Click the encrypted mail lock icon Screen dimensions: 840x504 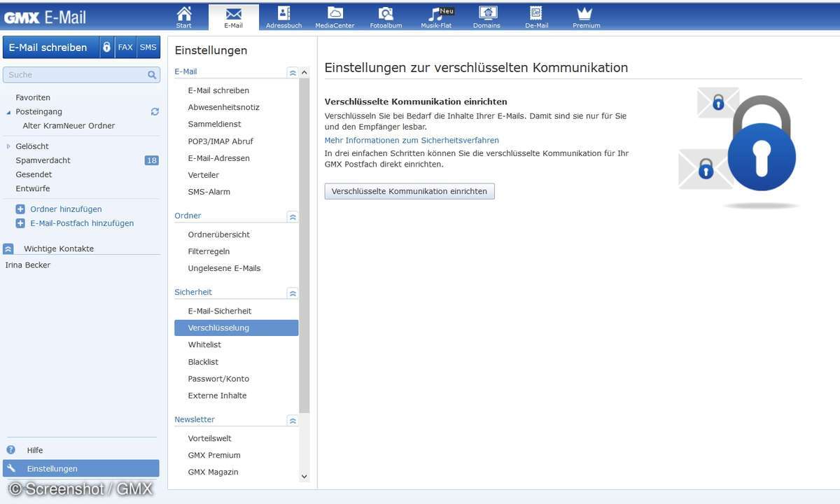[x=106, y=47]
